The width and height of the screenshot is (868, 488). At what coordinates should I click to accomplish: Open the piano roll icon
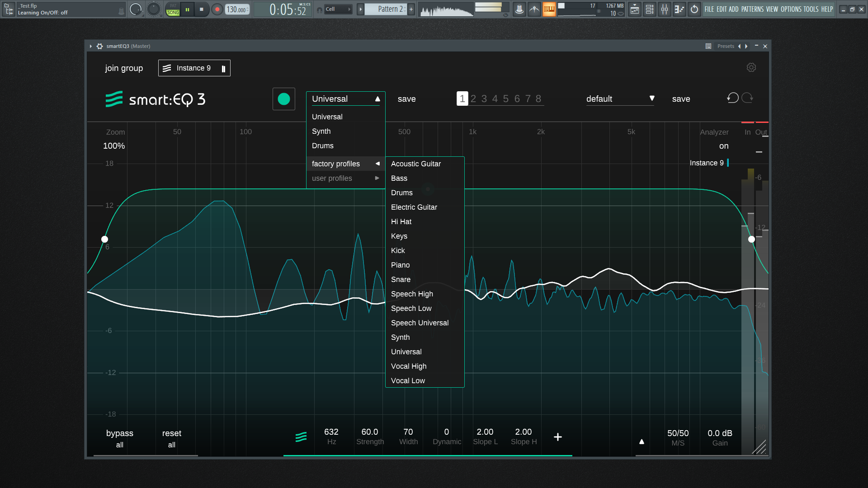pyautogui.click(x=679, y=9)
